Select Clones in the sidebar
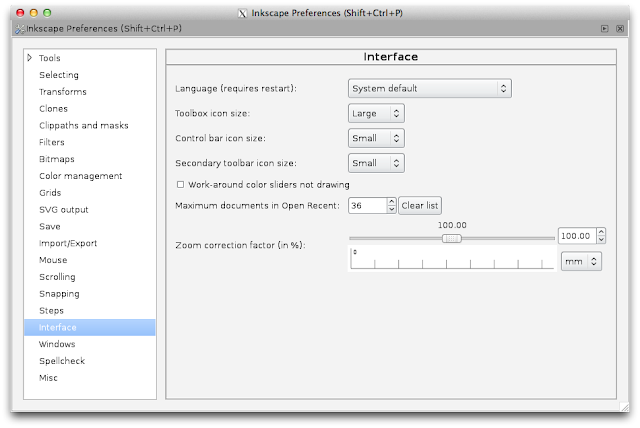The image size is (640, 428). pos(53,109)
